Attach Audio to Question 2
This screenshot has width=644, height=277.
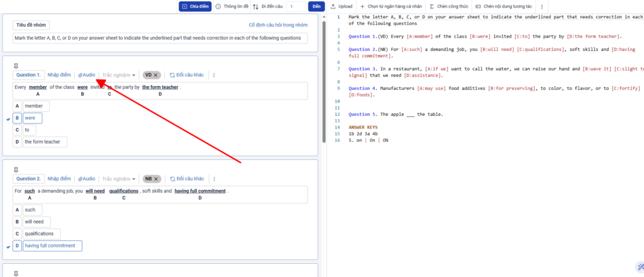point(87,179)
